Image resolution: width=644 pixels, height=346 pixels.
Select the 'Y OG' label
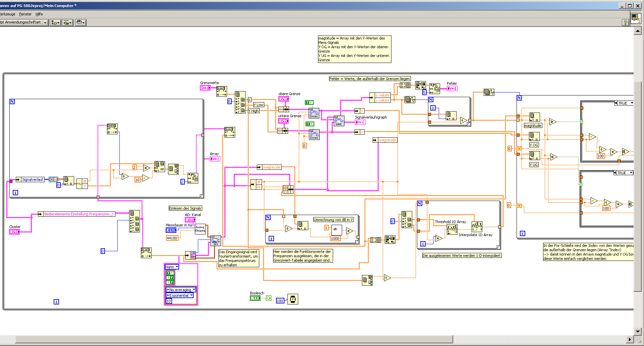534,145
